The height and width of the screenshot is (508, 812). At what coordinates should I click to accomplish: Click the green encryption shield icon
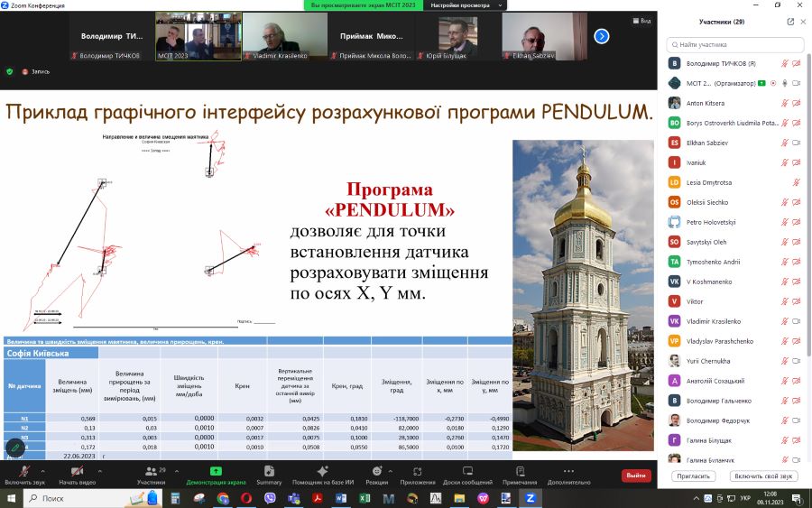pos(9,71)
